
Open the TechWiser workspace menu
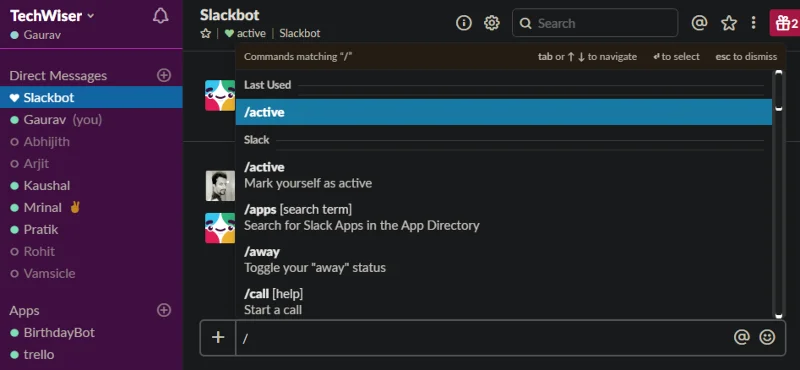tap(52, 16)
